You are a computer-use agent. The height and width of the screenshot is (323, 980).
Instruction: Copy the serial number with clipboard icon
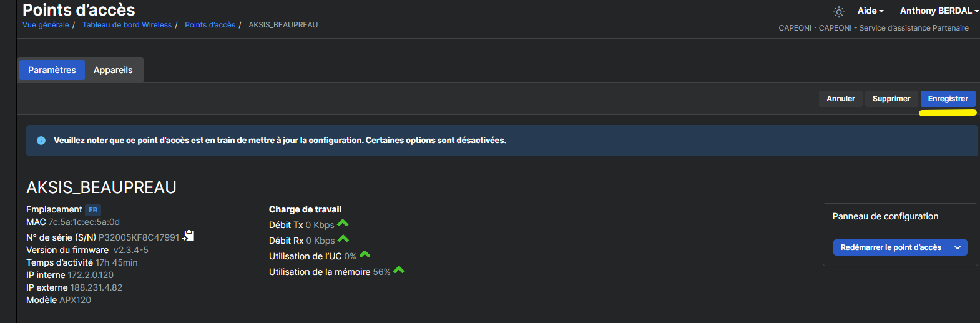(x=188, y=236)
